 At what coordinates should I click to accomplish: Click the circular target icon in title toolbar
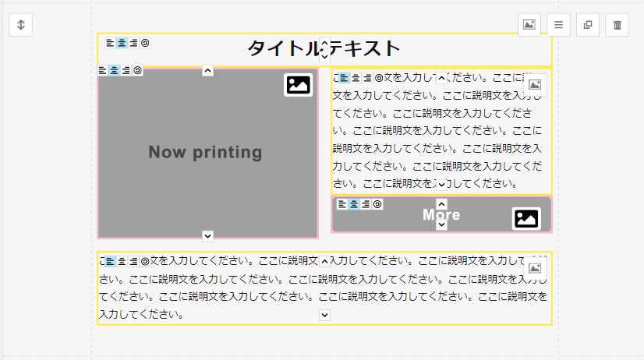point(145,43)
